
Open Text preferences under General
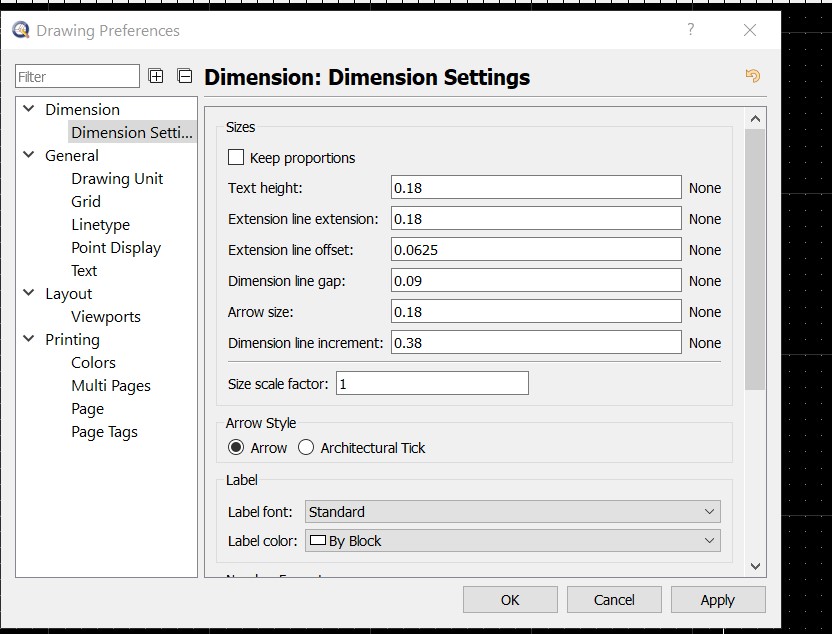(x=84, y=271)
